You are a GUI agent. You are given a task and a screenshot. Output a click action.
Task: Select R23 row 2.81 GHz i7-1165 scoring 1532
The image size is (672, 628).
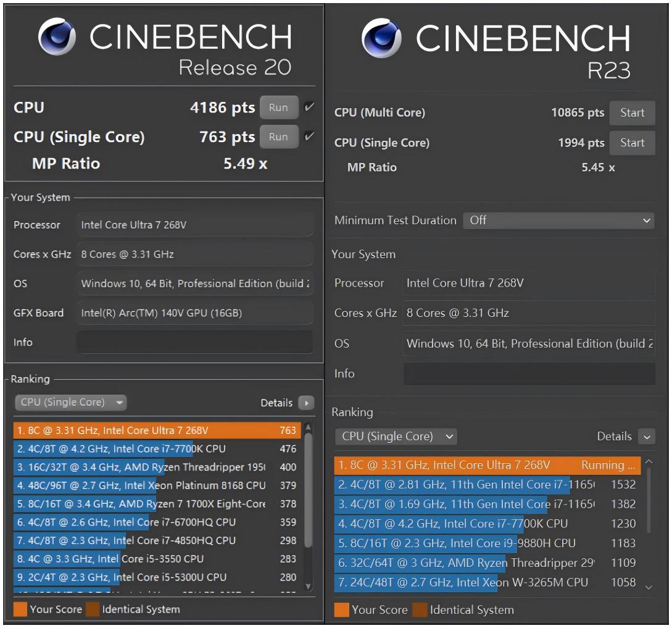[487, 485]
